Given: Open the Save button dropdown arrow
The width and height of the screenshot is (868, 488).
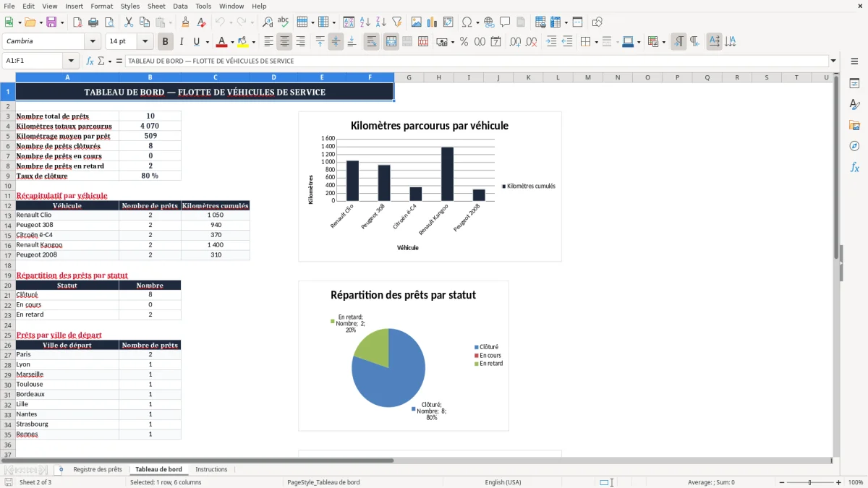Looking at the screenshot, I should [61, 22].
